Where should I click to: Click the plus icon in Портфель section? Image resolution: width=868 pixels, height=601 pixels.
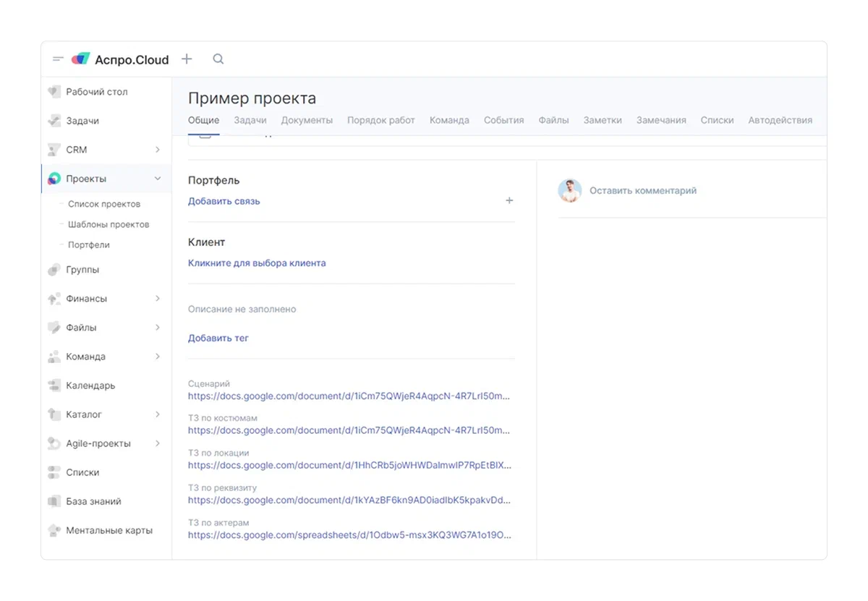coord(509,201)
